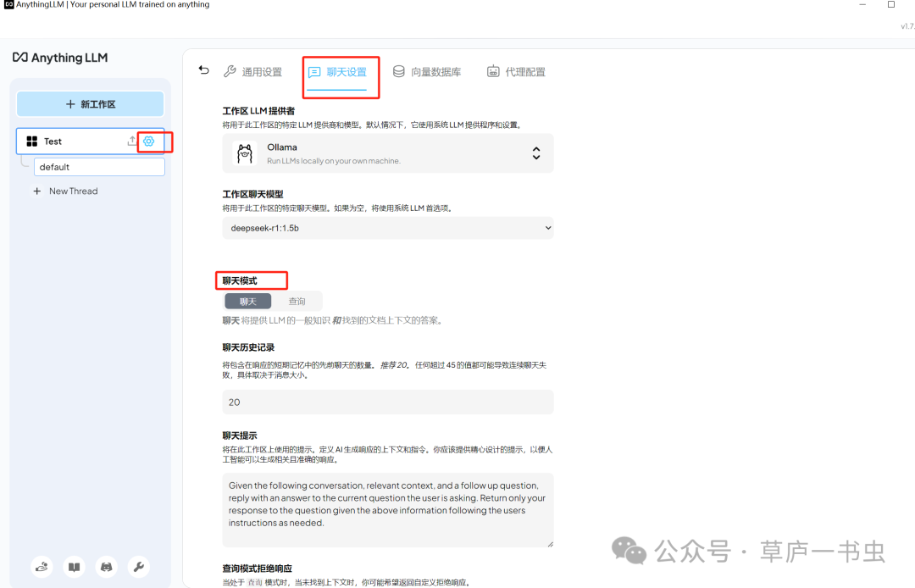Click the 聊天提示 heading
Screen dimensions: 915x588
[240, 435]
